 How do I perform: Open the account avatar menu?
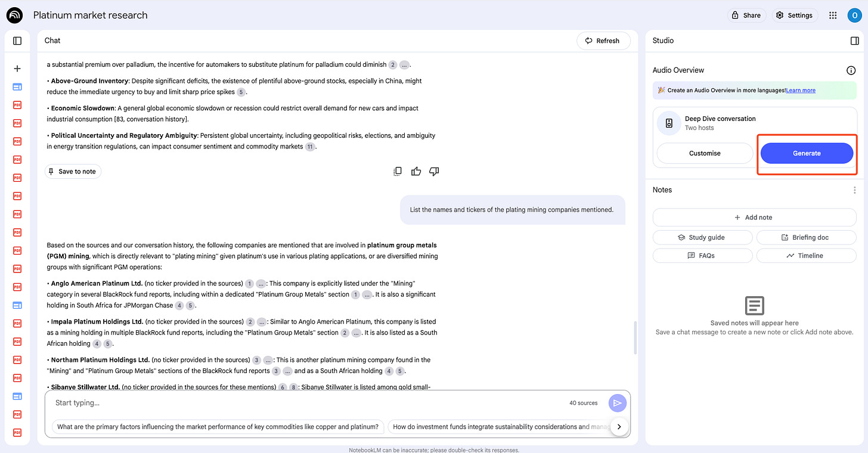[x=854, y=15]
